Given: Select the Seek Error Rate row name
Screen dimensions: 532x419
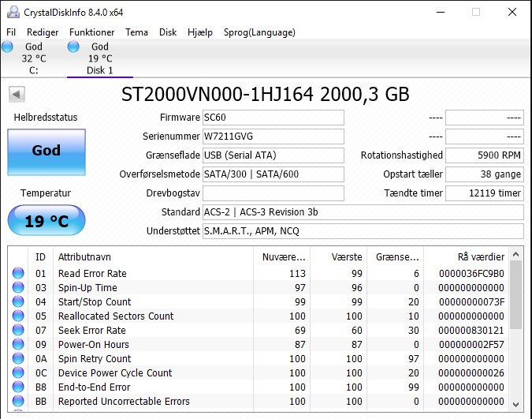Looking at the screenshot, I should (92, 331).
